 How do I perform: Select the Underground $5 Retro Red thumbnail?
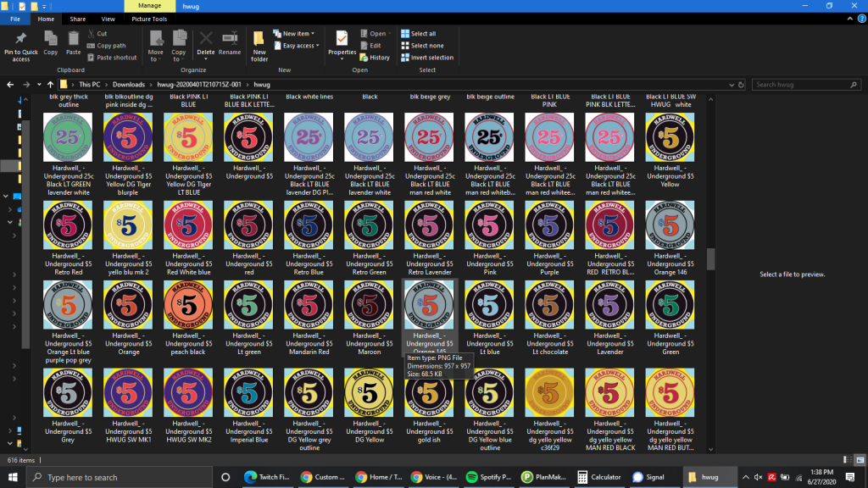point(68,225)
